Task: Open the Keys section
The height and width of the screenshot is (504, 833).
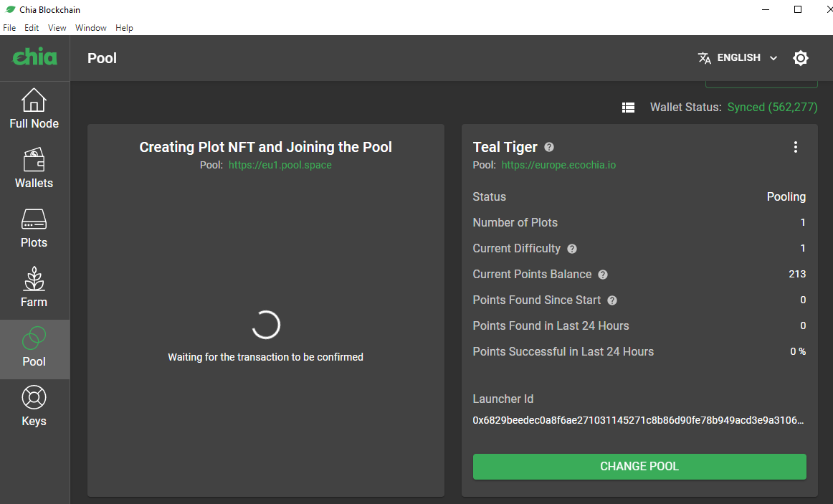Action: [34, 406]
